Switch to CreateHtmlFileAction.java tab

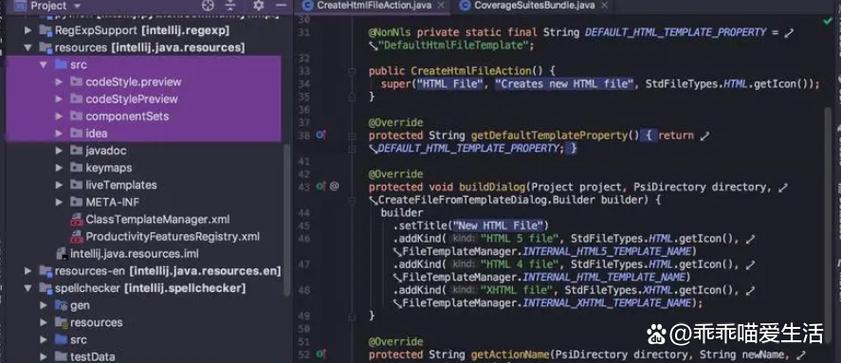(x=371, y=6)
